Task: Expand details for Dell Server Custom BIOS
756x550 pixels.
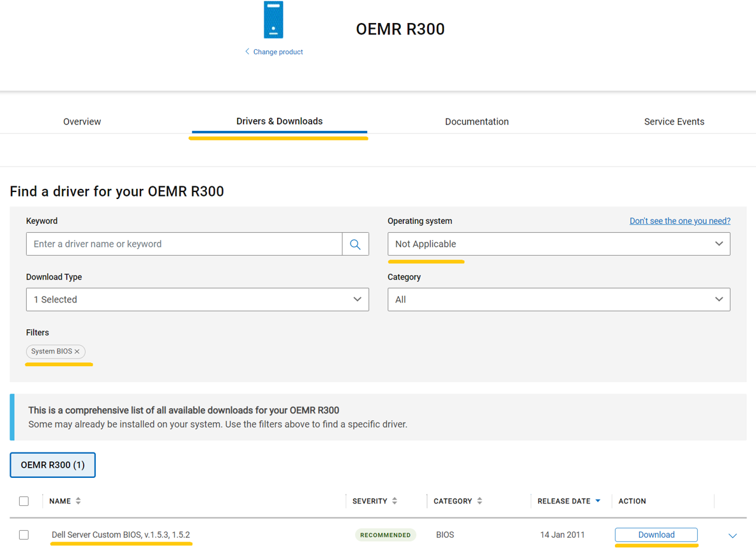Action: pos(732,535)
